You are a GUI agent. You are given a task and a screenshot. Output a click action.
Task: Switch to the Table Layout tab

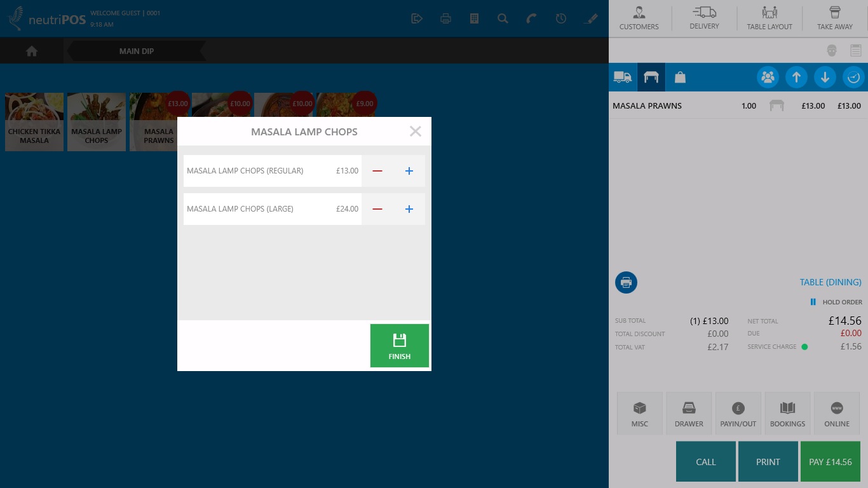pyautogui.click(x=769, y=18)
